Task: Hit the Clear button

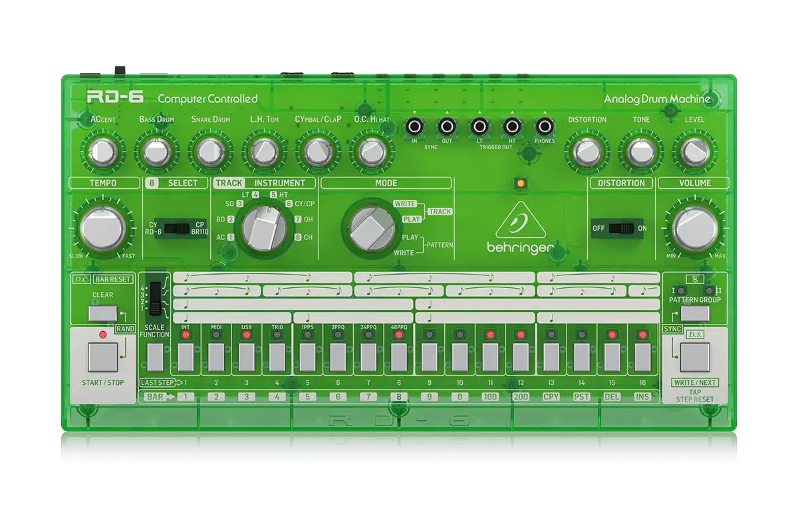Action: pyautogui.click(x=102, y=313)
